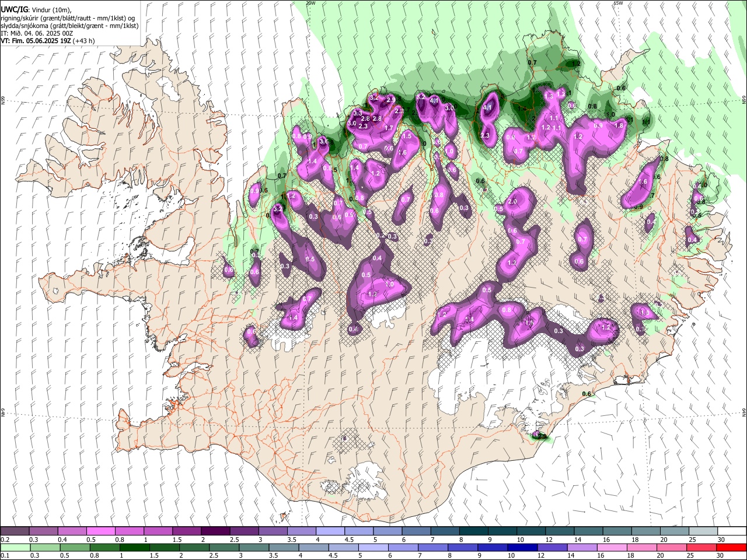Select the '30' label on the snow scale
This screenshot has height=560, width=747.
[720, 540]
